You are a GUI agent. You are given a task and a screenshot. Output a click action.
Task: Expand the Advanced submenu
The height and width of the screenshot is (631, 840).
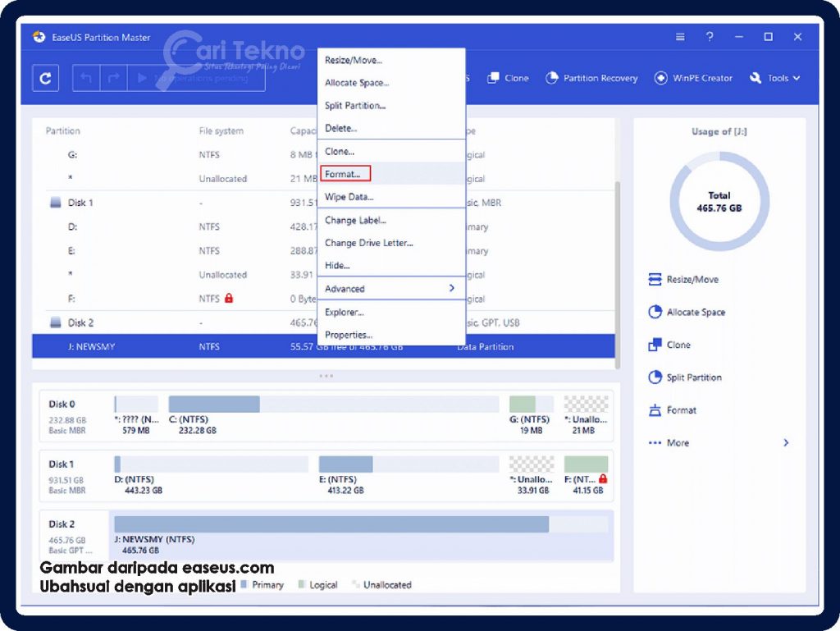coord(390,289)
